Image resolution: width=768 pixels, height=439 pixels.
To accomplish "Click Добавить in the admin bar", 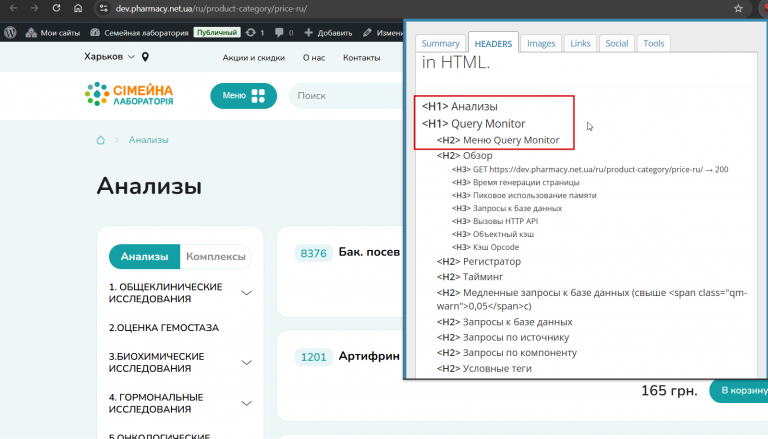I will (x=328, y=33).
